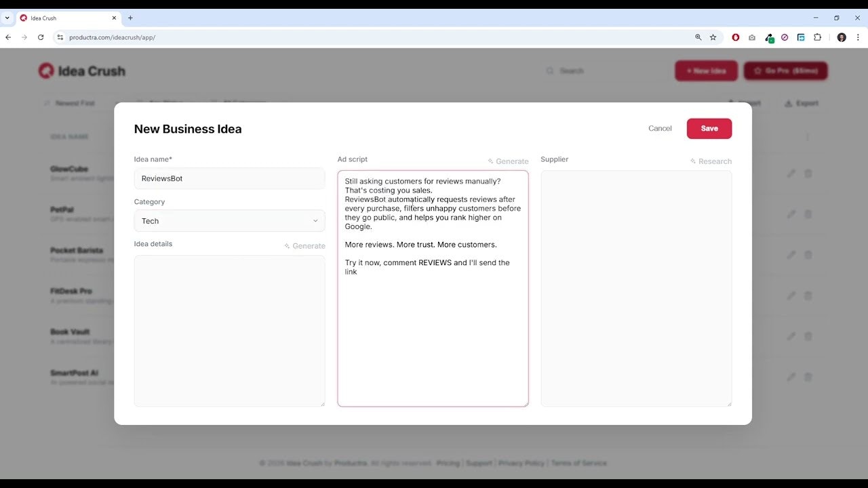Open the Support footer link
This screenshot has height=488, width=868.
coord(479,463)
